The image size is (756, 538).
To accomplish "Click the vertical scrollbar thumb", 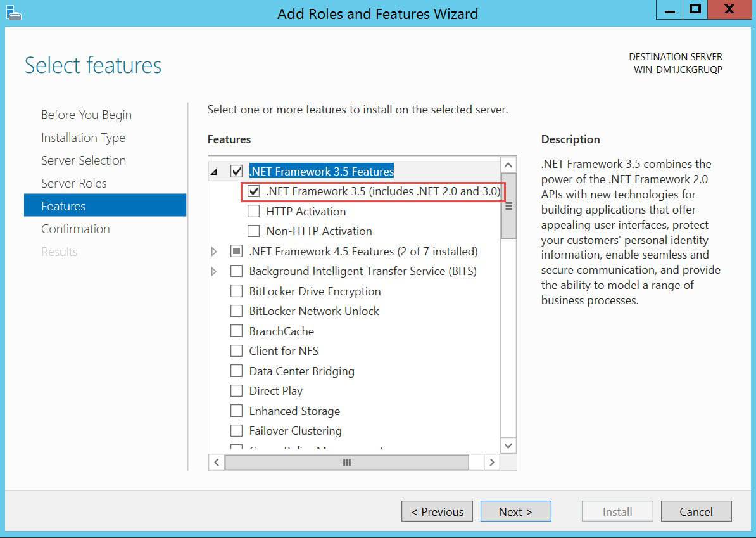I will tap(508, 206).
